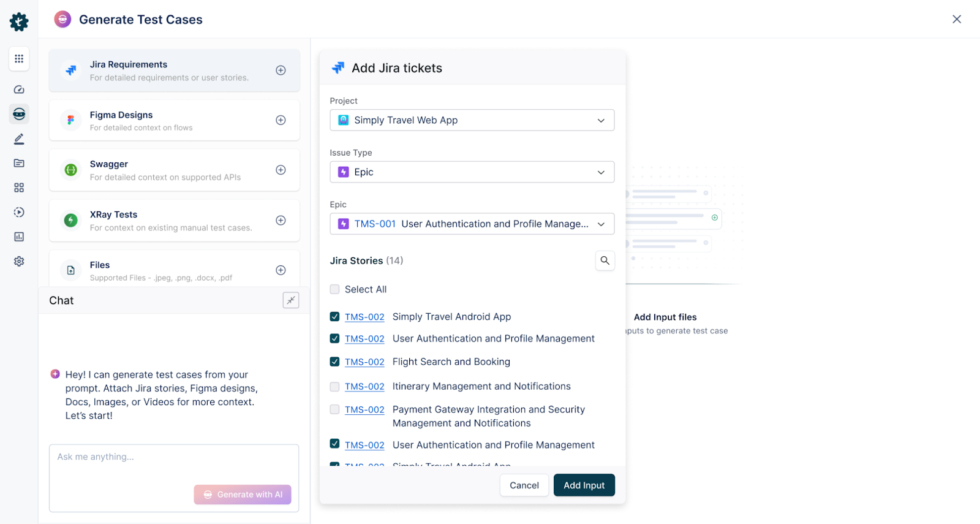
Task: Add Figma Designs with plus icon
Action: [281, 120]
